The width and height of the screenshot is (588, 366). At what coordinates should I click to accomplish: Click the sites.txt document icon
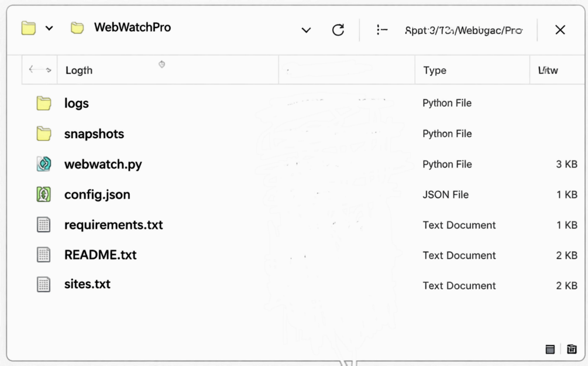[43, 284]
